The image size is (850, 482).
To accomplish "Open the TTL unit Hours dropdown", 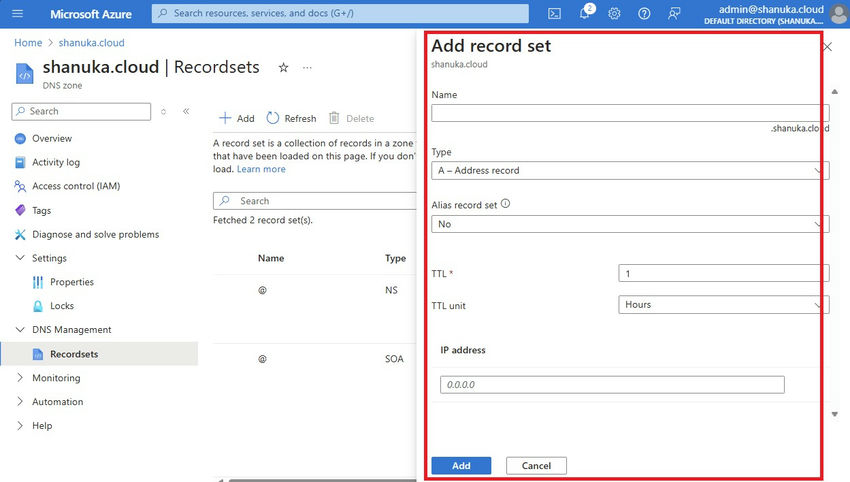I will coord(723,305).
